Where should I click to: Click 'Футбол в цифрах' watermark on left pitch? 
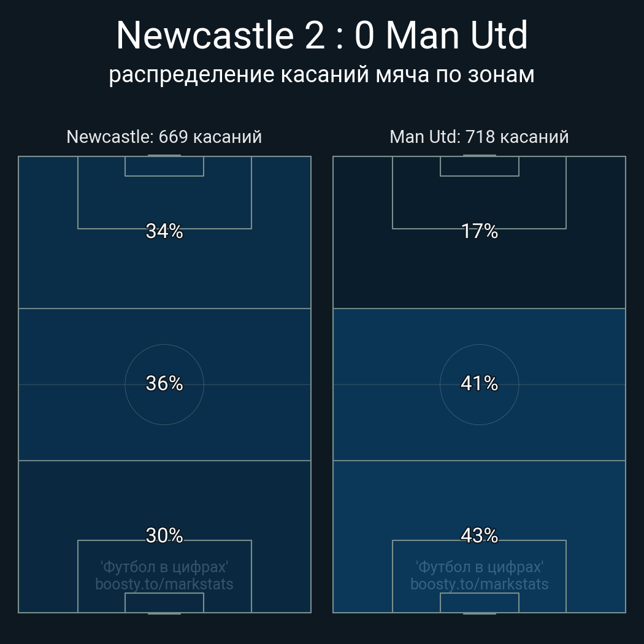[x=164, y=567]
